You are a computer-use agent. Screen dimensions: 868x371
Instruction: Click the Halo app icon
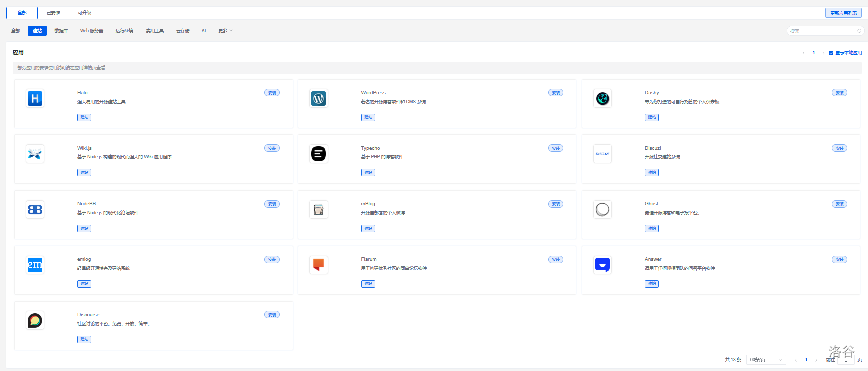35,98
